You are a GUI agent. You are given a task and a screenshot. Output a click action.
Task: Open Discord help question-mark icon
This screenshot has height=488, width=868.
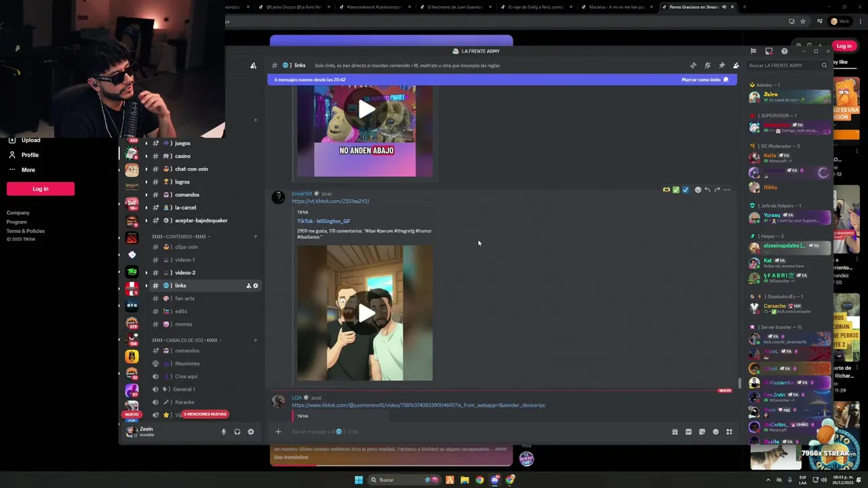coord(784,51)
